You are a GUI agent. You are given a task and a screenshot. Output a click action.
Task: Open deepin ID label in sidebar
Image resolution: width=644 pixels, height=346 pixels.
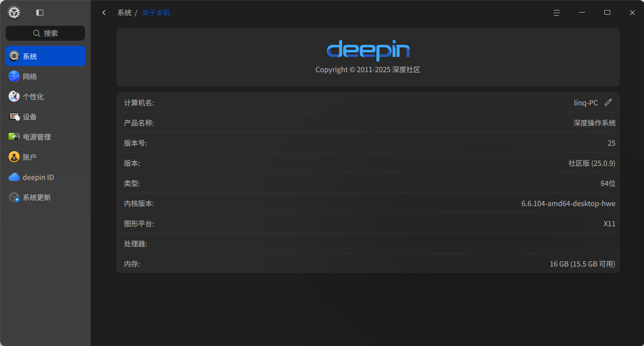pos(38,177)
